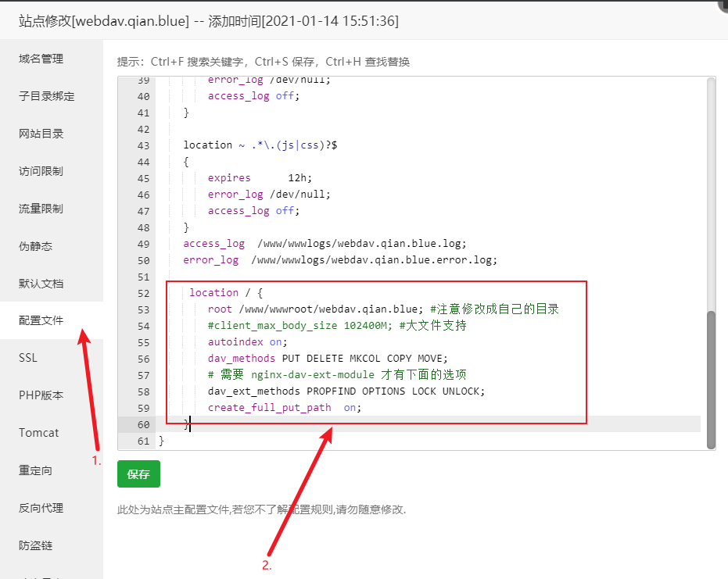This screenshot has width=728, height=579.
Task: Click line number 52 in gutter
Action: click(142, 293)
